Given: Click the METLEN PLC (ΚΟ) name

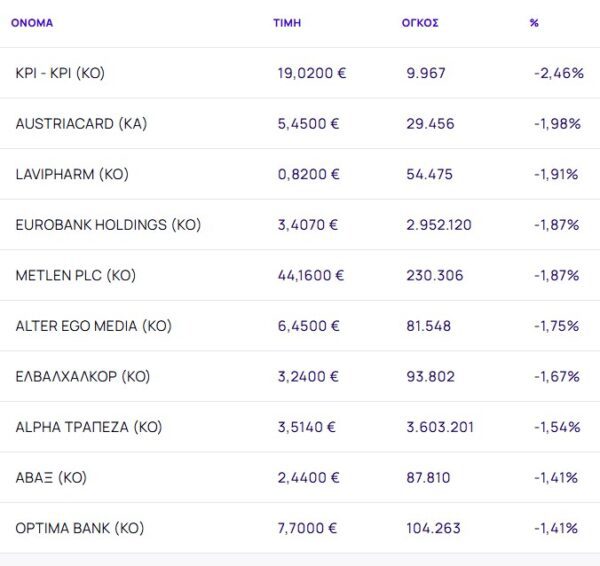Looking at the screenshot, I should (x=75, y=275).
